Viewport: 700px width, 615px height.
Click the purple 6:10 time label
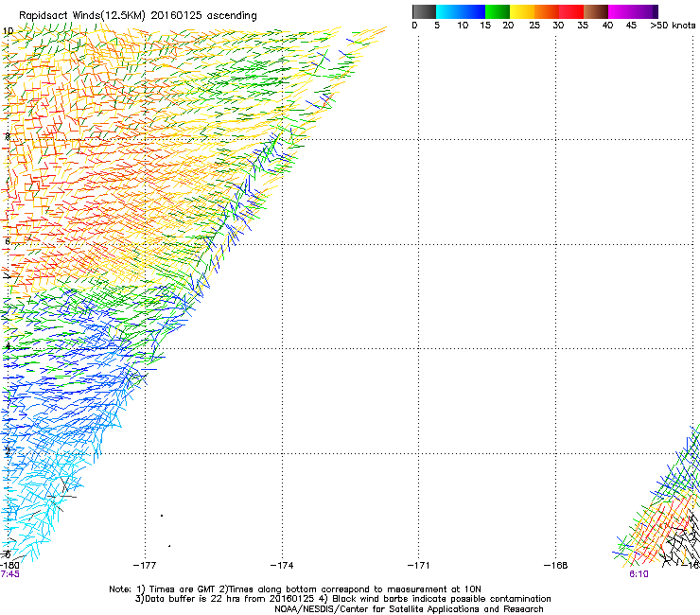pos(639,574)
